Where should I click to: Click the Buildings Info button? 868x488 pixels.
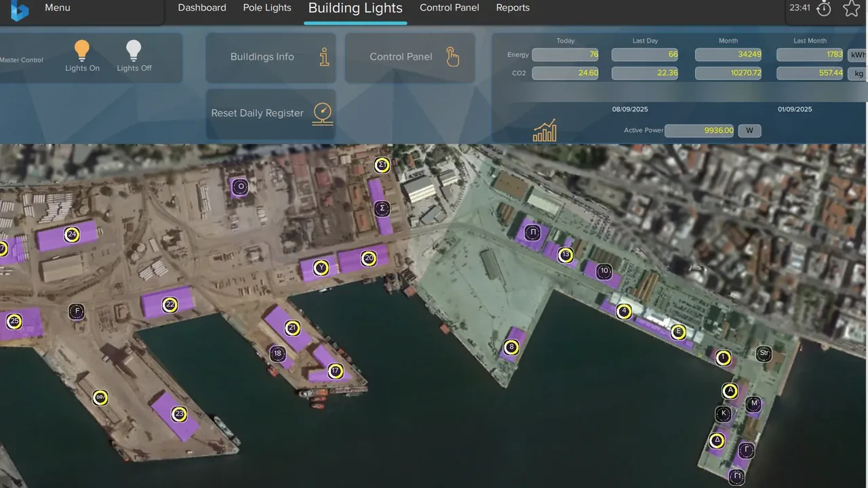(271, 58)
